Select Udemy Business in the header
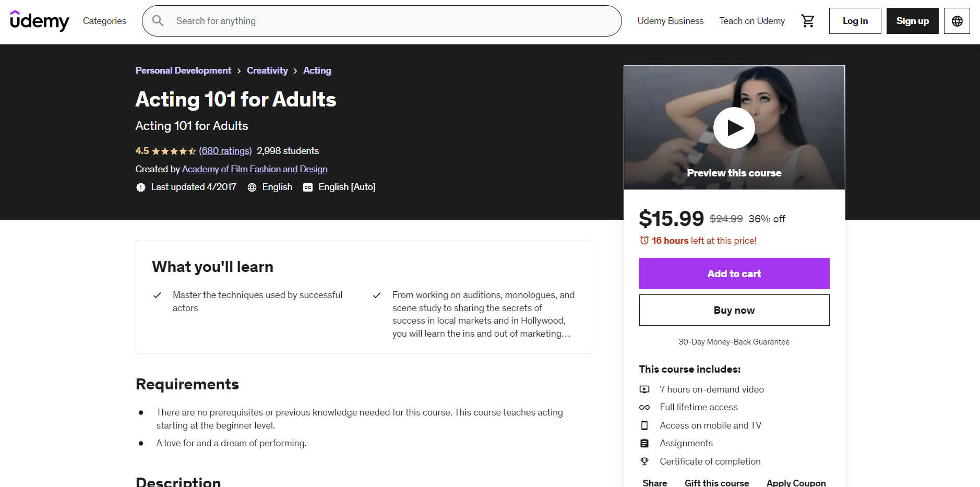 (x=670, y=21)
